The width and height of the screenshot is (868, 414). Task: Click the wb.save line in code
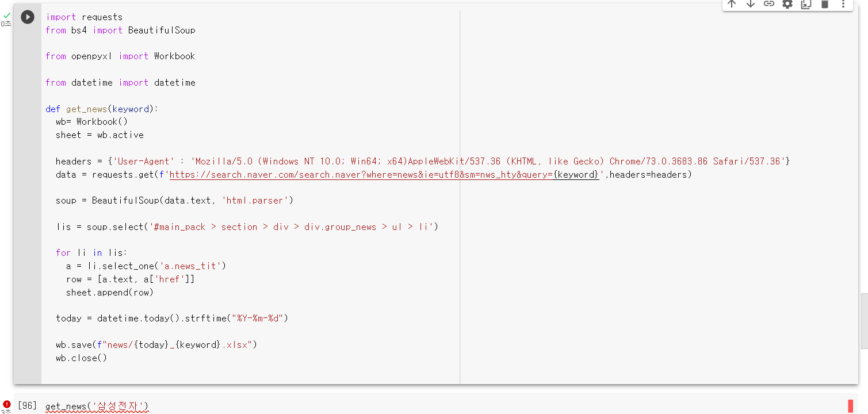pyautogui.click(x=156, y=344)
